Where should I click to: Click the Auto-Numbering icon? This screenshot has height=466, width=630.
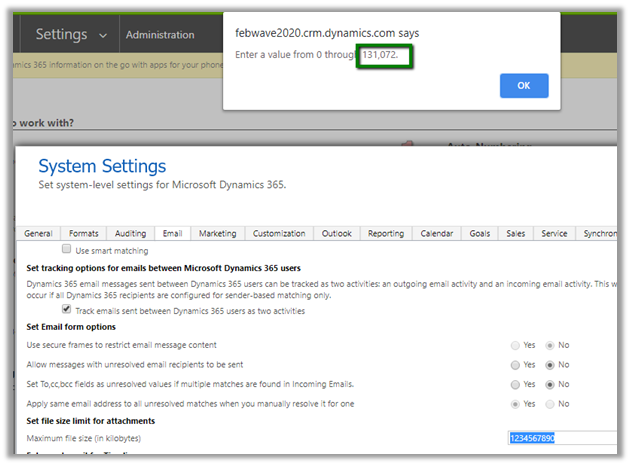(407, 146)
